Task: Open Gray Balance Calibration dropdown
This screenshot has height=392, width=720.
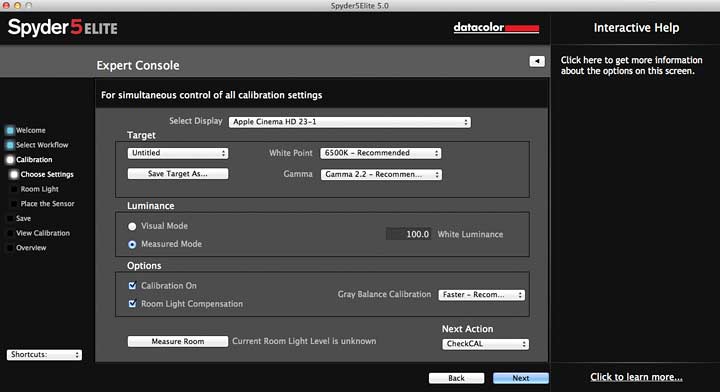Action: coord(482,295)
